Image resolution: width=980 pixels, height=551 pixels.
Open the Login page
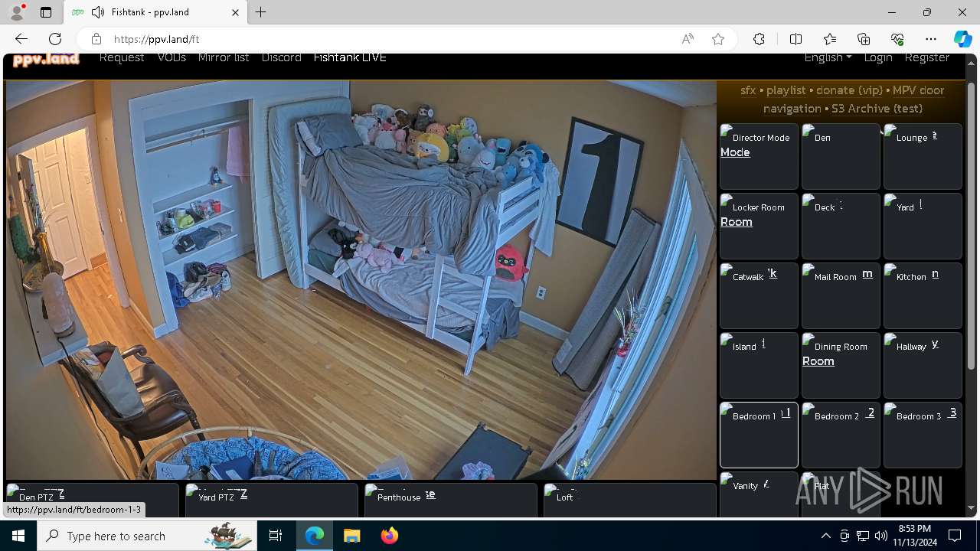pos(878,57)
